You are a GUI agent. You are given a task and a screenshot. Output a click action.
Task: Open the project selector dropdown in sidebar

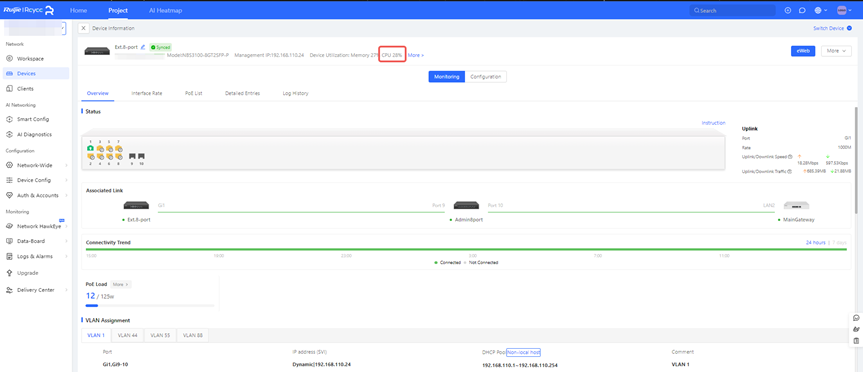click(x=34, y=28)
